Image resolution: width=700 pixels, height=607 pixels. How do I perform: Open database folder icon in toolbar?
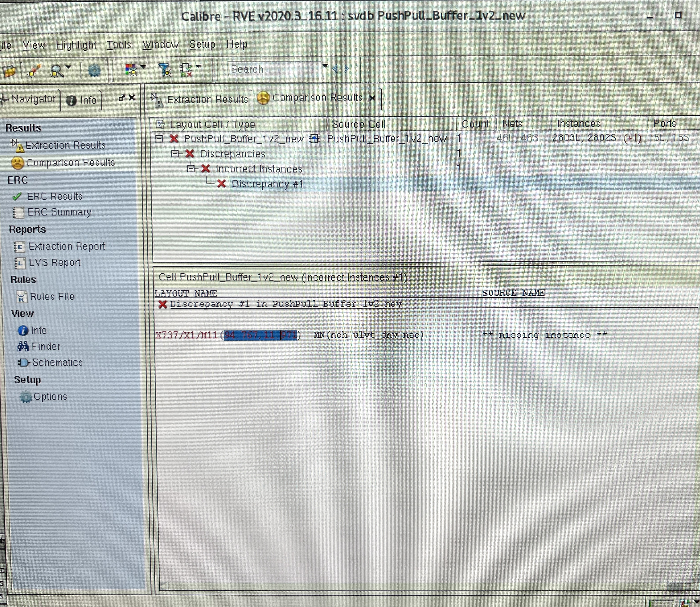tap(9, 71)
